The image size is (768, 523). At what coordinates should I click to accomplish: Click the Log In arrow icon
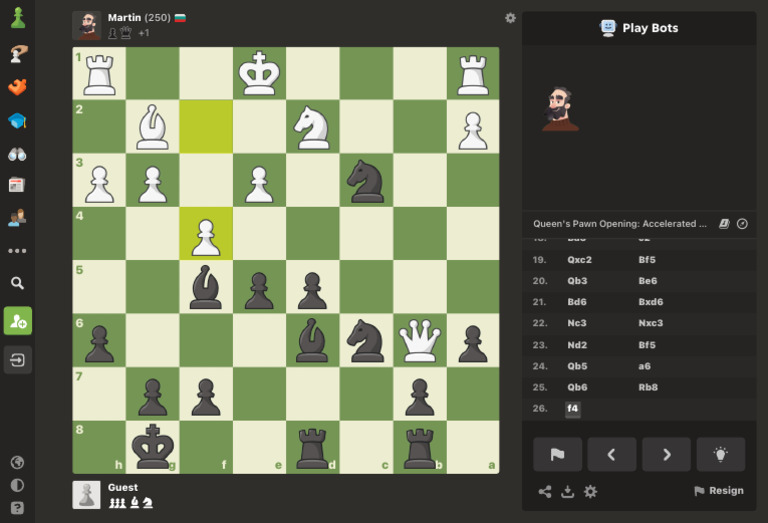18,360
